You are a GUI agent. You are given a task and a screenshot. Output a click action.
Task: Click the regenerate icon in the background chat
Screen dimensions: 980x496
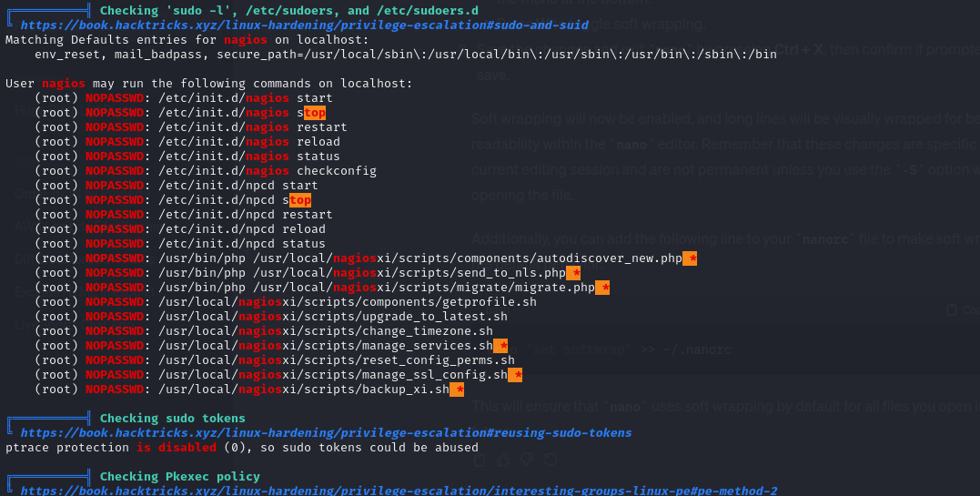(x=551, y=461)
